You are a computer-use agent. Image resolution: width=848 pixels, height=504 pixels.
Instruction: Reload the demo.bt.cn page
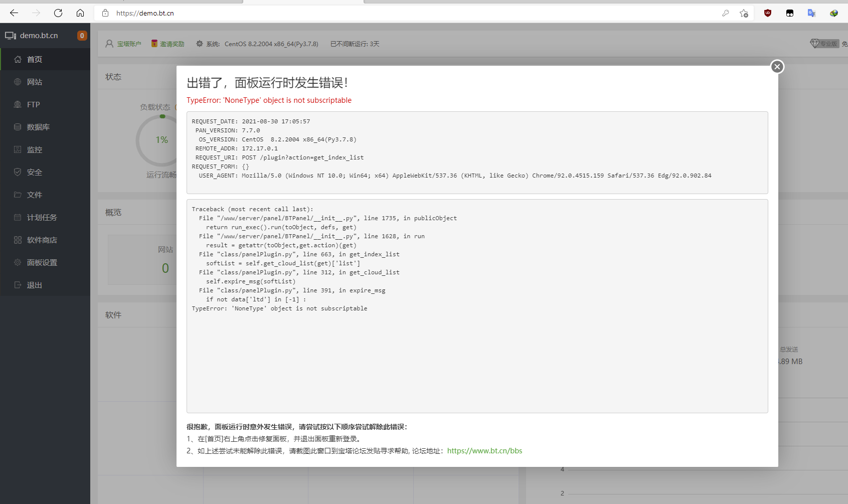pos(58,13)
